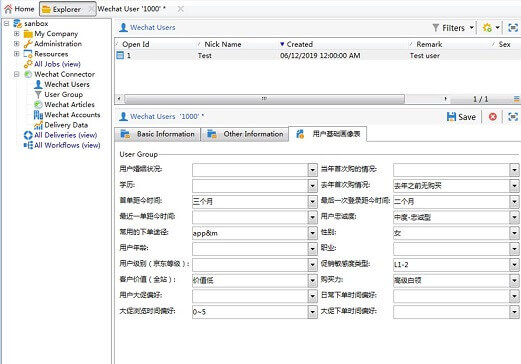Open the 日常下单时间偏好 dropdown
This screenshot has height=364, width=521.
(x=514, y=296)
